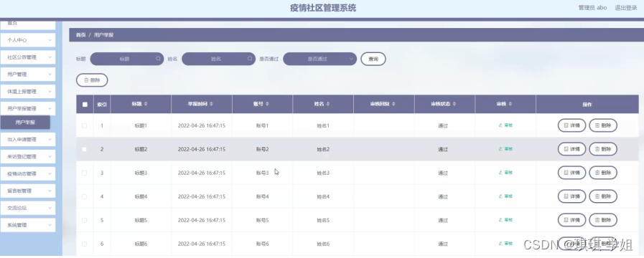Check the checkbox for row 2
Image resolution: width=644 pixels, height=258 pixels.
click(x=84, y=149)
